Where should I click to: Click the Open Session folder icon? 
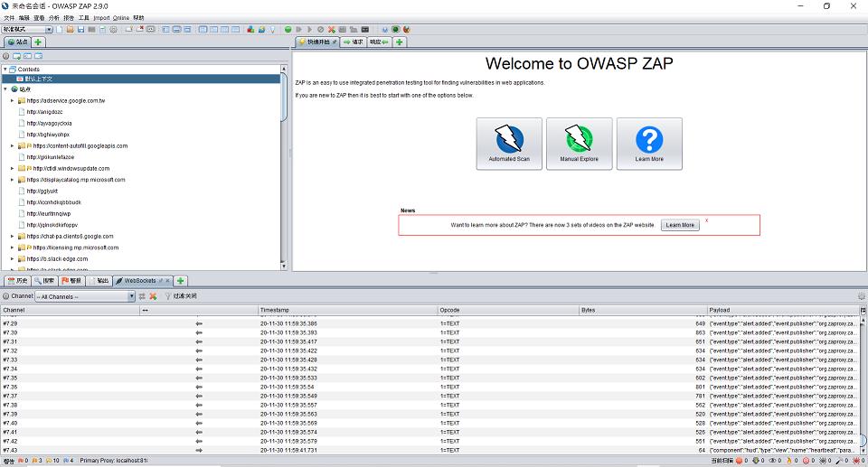[x=71, y=29]
